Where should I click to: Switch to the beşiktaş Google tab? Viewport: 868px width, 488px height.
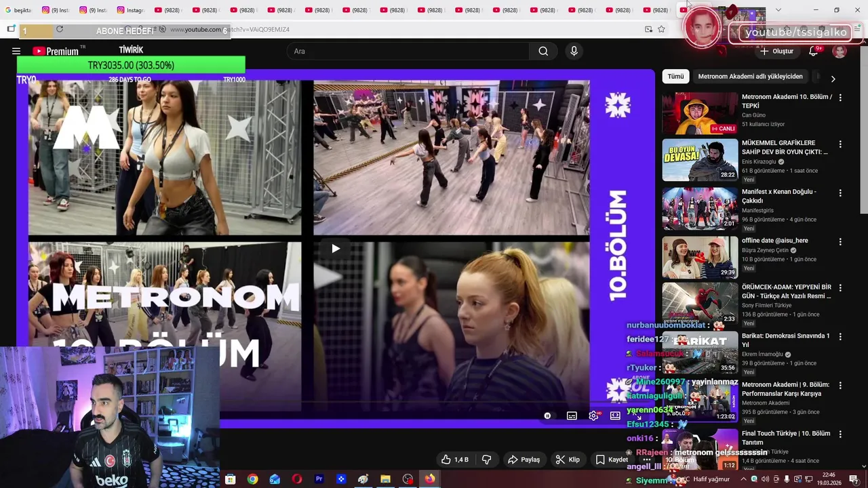tap(18, 10)
